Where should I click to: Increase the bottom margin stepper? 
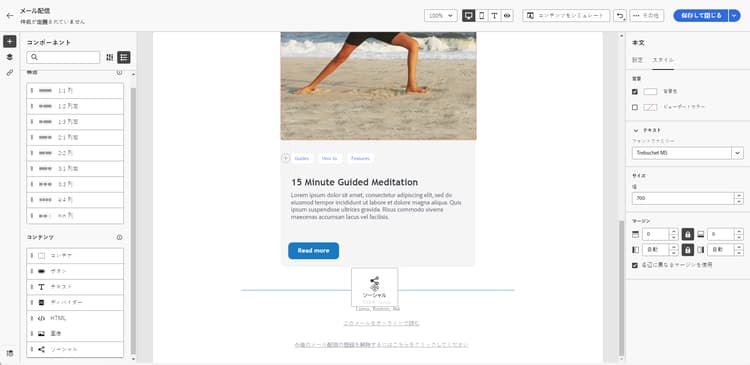click(739, 232)
